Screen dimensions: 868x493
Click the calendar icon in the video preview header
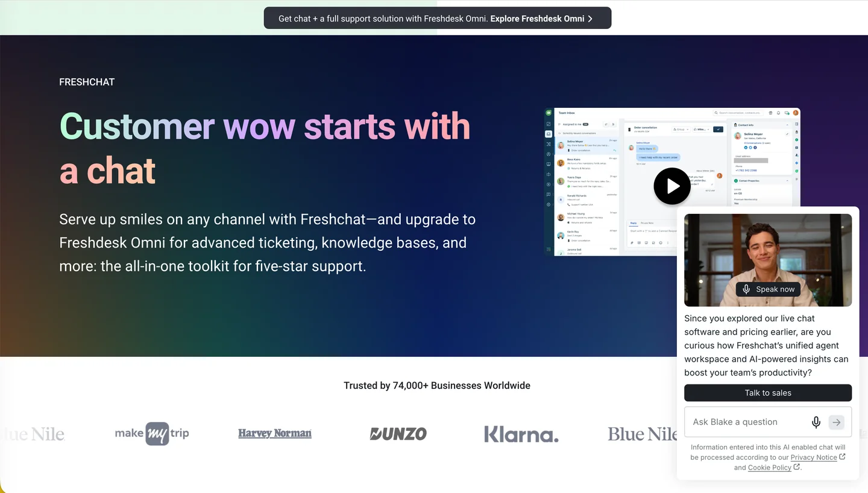tap(770, 113)
